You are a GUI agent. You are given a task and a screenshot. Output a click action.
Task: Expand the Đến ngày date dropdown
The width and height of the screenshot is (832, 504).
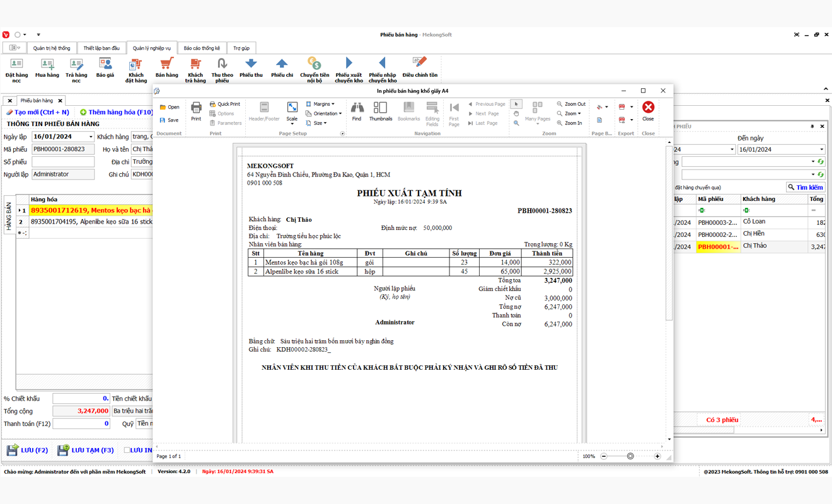[821, 150]
